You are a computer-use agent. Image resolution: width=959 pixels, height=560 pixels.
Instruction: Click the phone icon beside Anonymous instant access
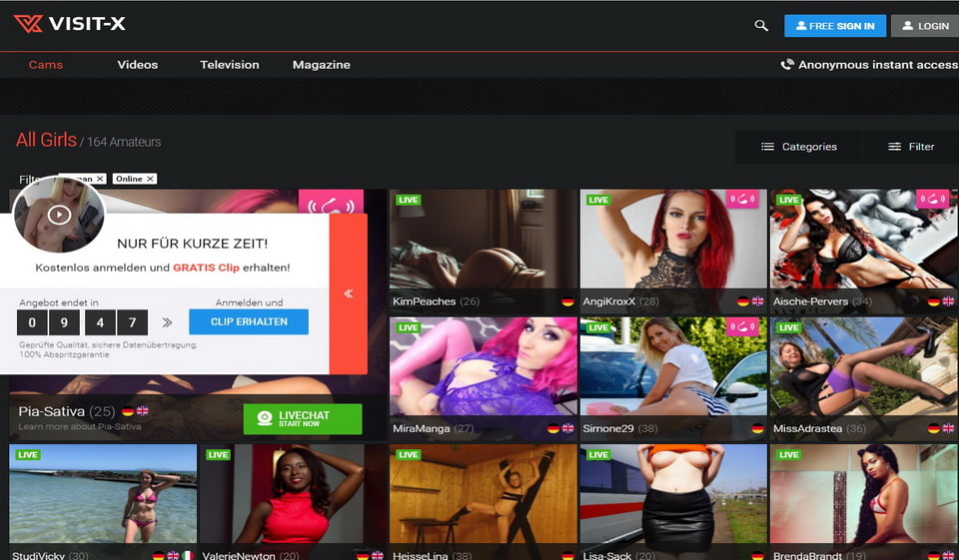click(787, 65)
